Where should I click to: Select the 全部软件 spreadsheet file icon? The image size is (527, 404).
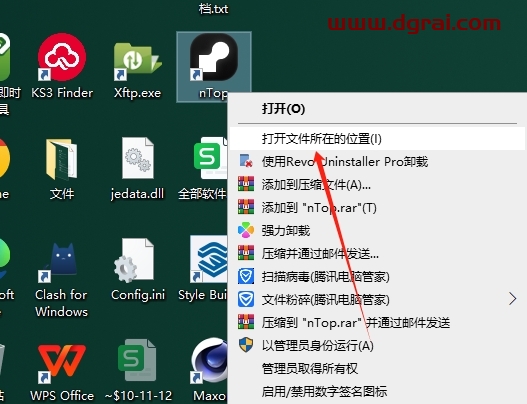pos(210,158)
